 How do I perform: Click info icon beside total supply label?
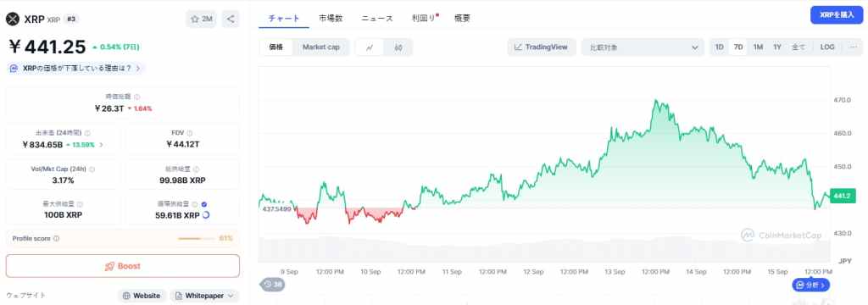pyautogui.click(x=196, y=169)
